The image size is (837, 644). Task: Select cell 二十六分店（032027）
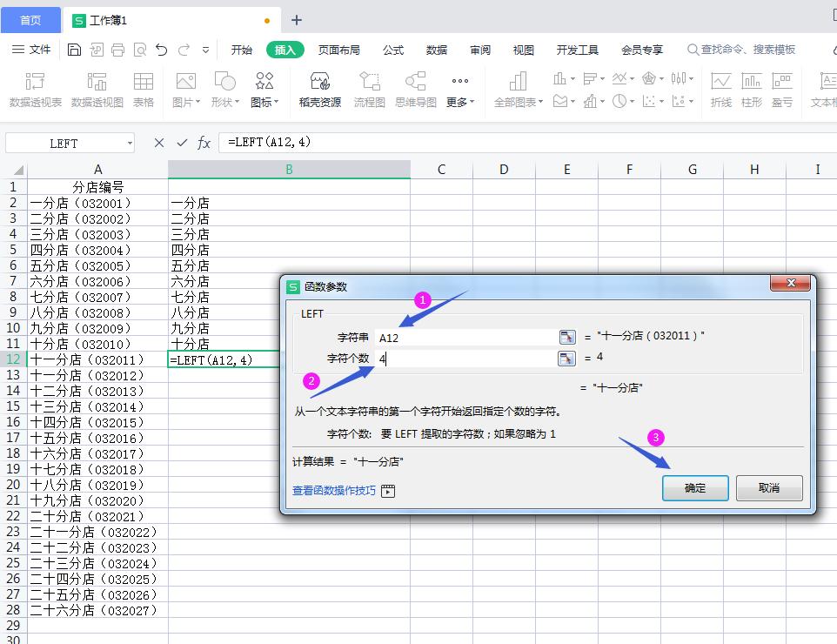97,610
